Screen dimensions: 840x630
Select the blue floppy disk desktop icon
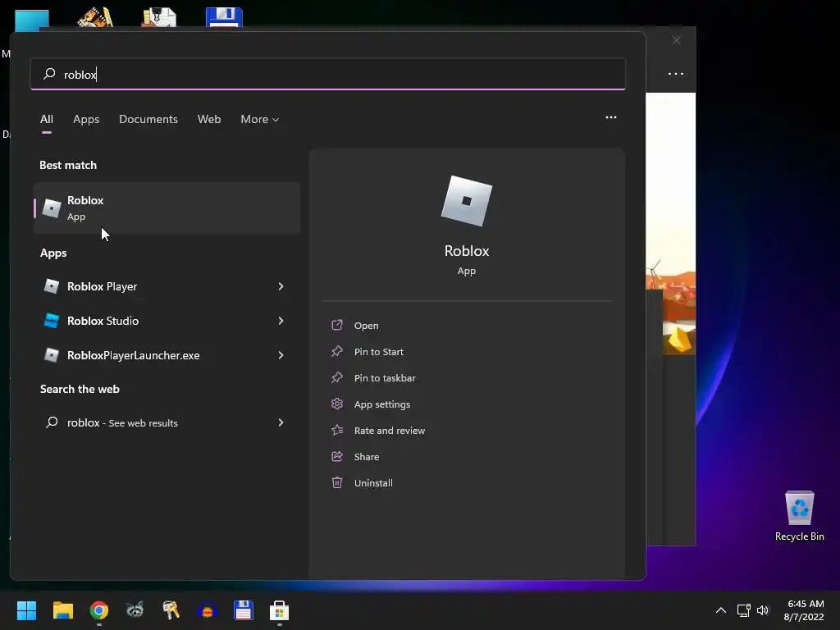click(225, 16)
